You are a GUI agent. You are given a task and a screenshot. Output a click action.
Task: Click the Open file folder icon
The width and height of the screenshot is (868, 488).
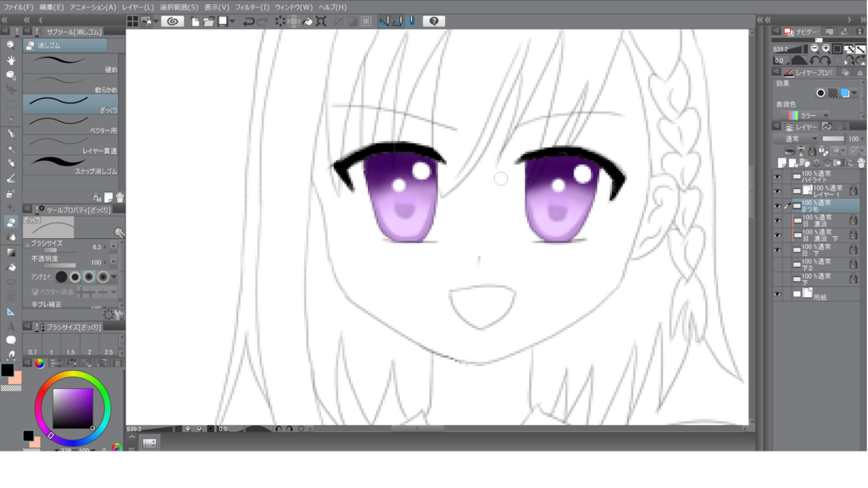pyautogui.click(x=209, y=21)
